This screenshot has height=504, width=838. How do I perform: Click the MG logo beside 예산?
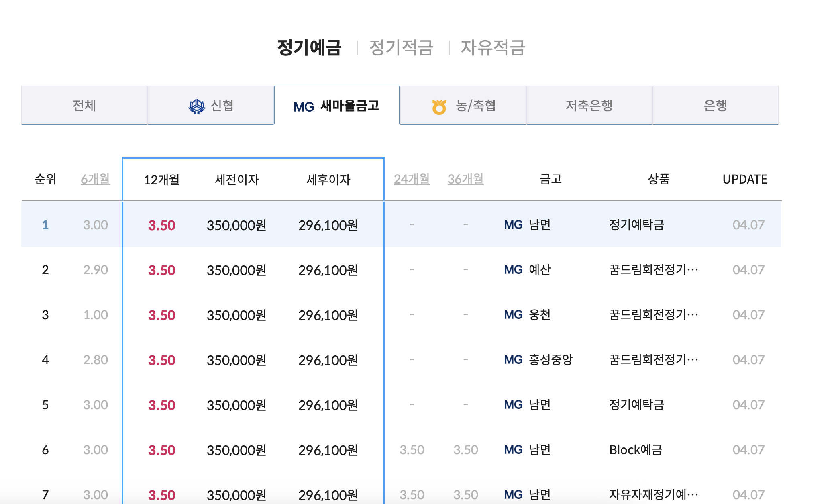coord(513,270)
